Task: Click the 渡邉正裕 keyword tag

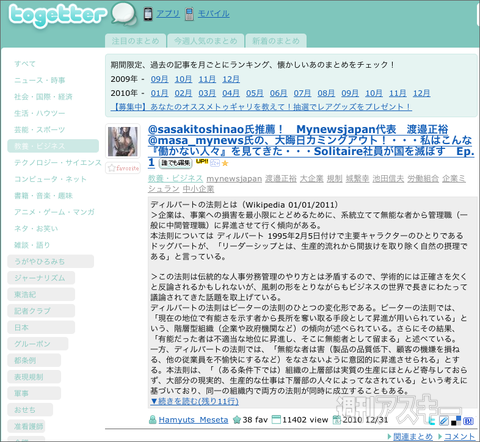Action: point(281,179)
